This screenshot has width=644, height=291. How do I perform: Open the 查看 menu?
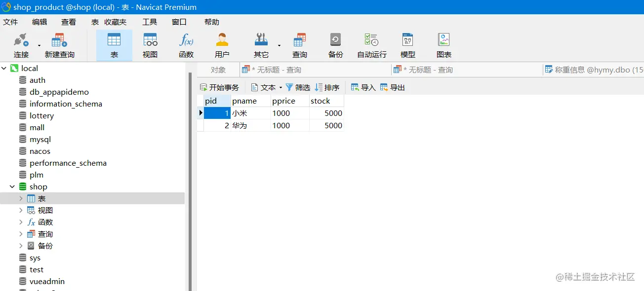pos(69,22)
